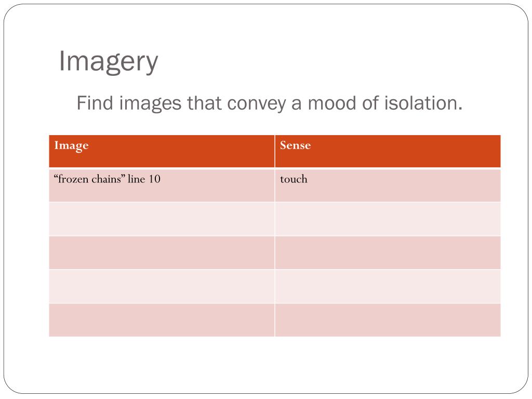Click the fourth row empty Image cell

point(162,286)
